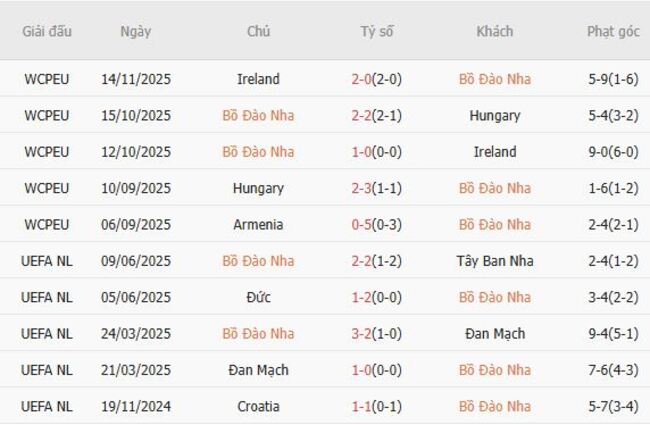Click the Tỷ số column header

[x=377, y=31]
